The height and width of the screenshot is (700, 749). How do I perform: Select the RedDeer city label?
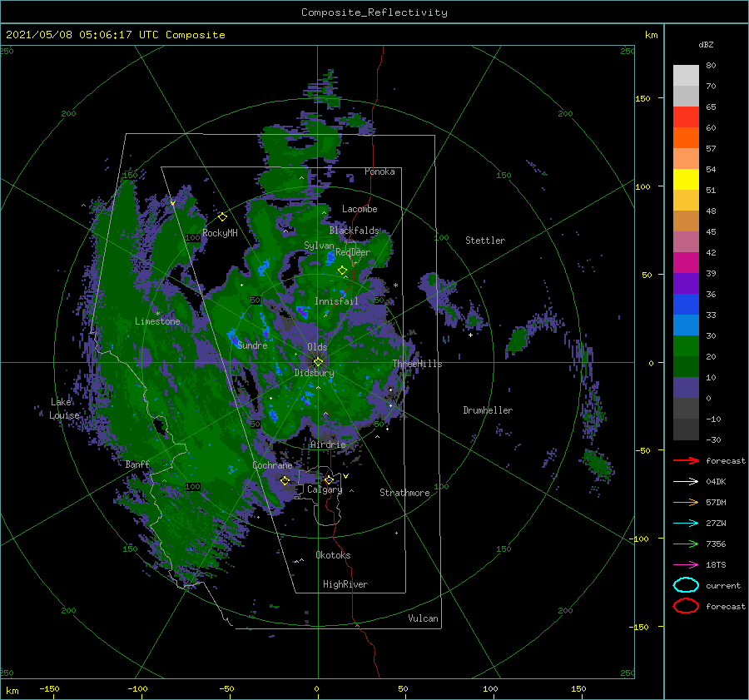[353, 252]
